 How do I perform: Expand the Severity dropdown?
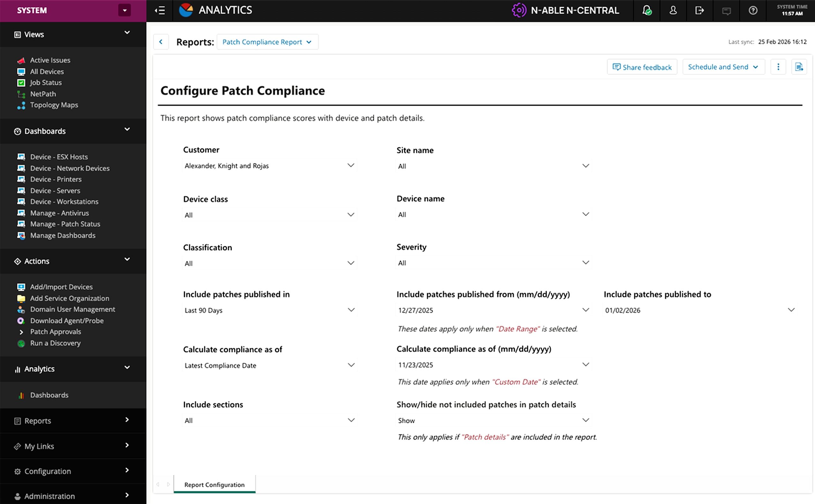point(493,263)
